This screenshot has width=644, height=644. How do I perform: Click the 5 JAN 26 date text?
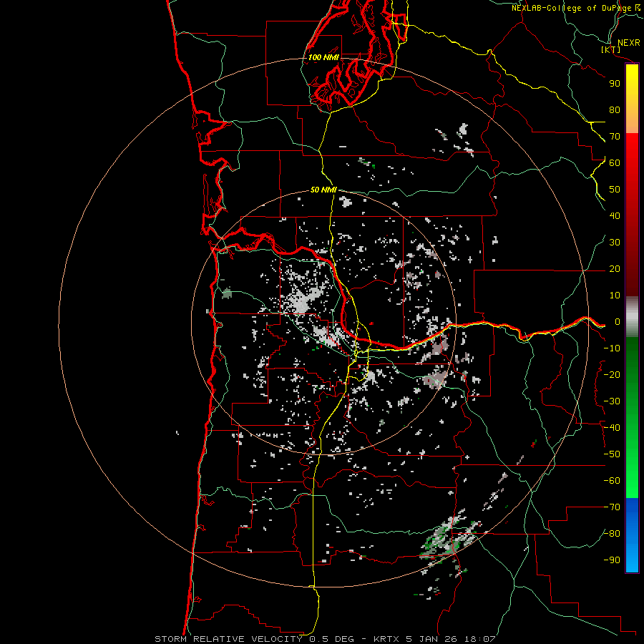[432, 639]
